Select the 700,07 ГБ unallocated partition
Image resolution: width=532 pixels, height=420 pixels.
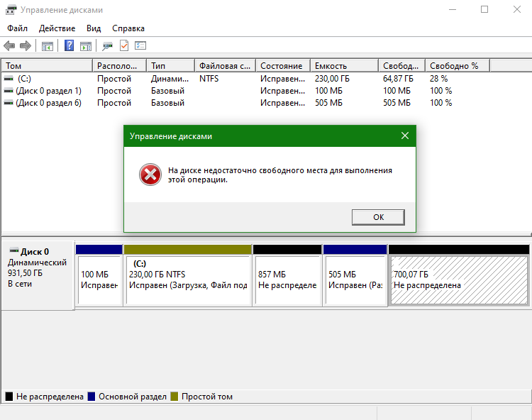[458, 280]
